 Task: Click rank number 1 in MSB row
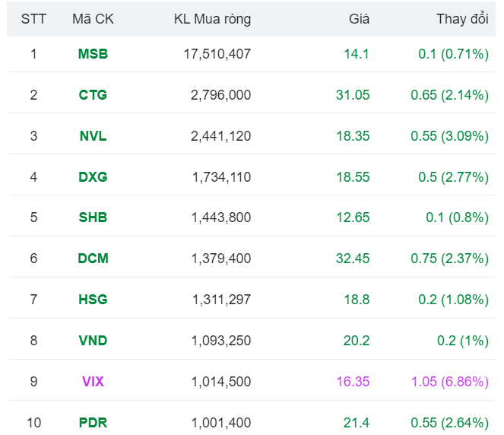click(33, 54)
